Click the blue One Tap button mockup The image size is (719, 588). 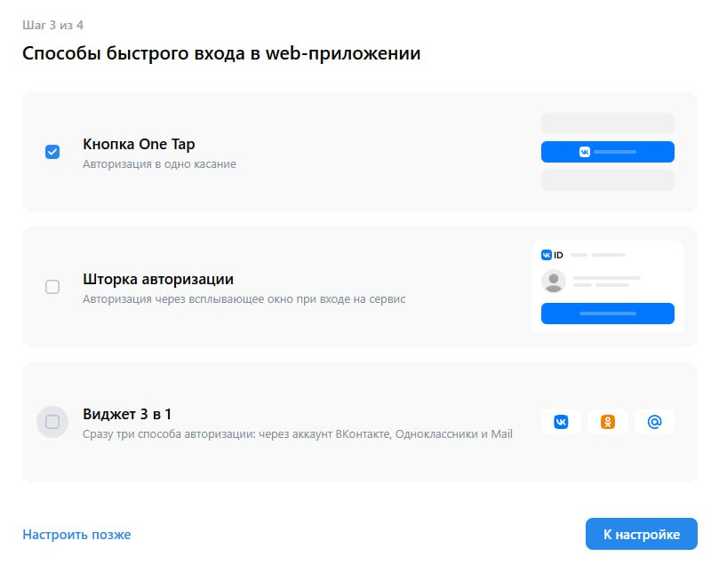tap(608, 151)
